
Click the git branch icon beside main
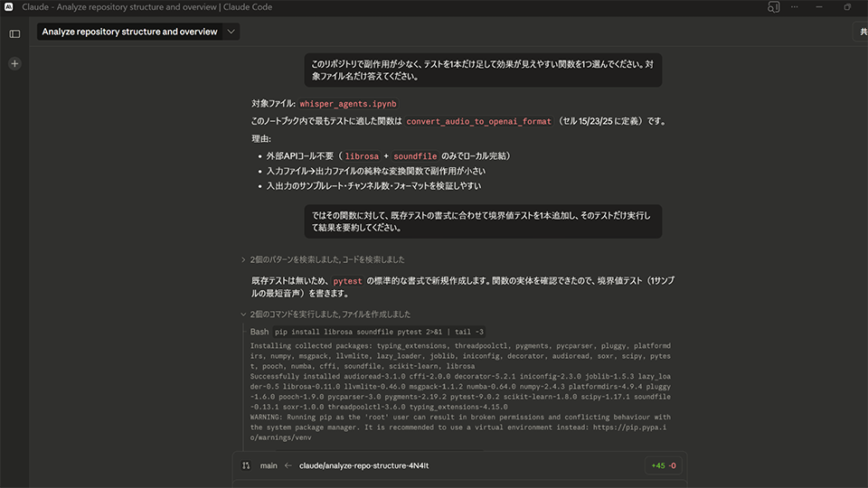click(246, 466)
